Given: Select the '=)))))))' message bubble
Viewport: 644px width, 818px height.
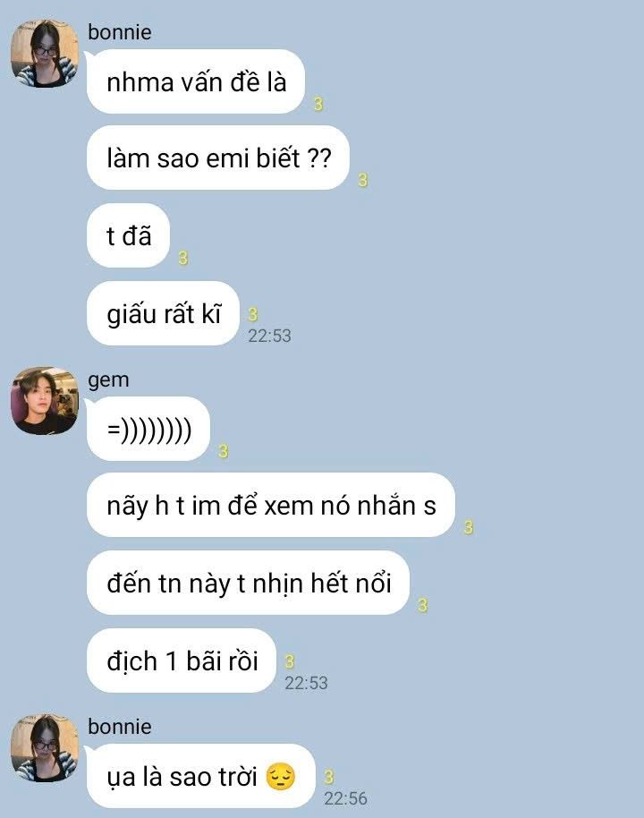Looking at the screenshot, I should point(148,430).
